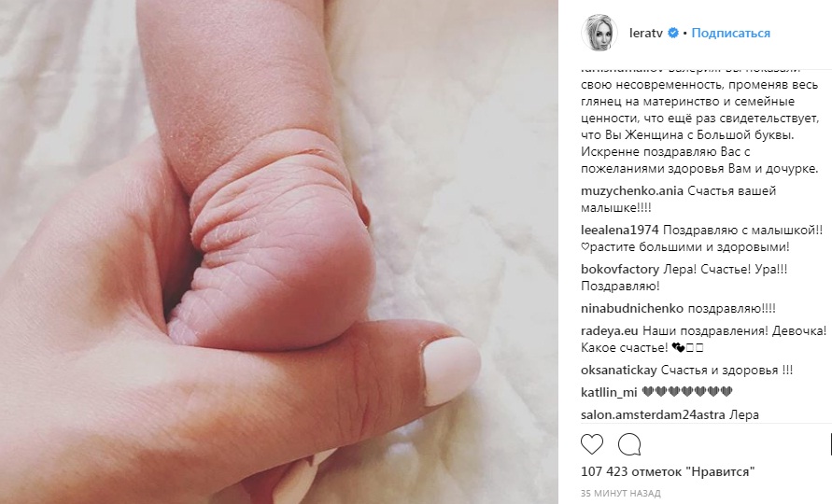Visit bokovfactory profile from comments
The height and width of the screenshot is (504, 832).
[620, 269]
